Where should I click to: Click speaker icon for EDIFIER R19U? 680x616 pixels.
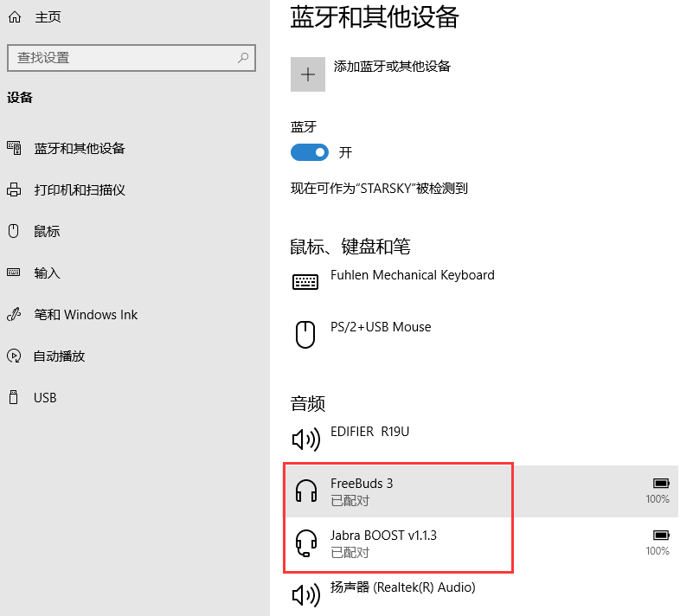[306, 439]
